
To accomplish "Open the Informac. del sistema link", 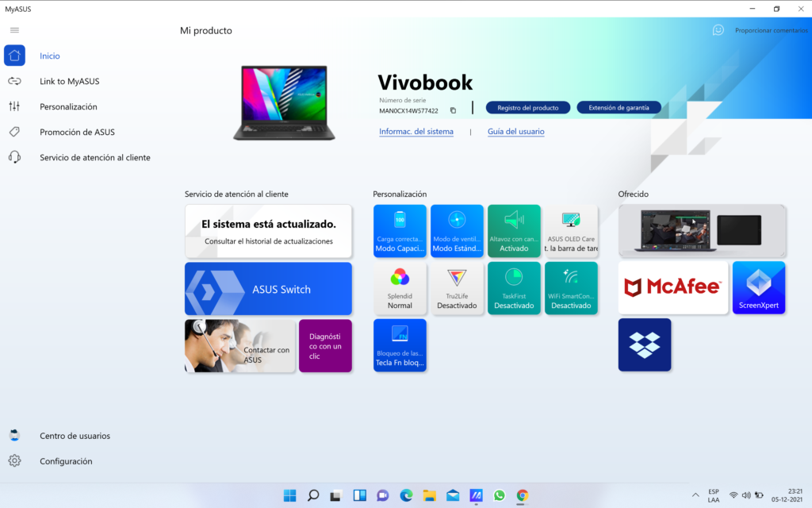I will (416, 132).
